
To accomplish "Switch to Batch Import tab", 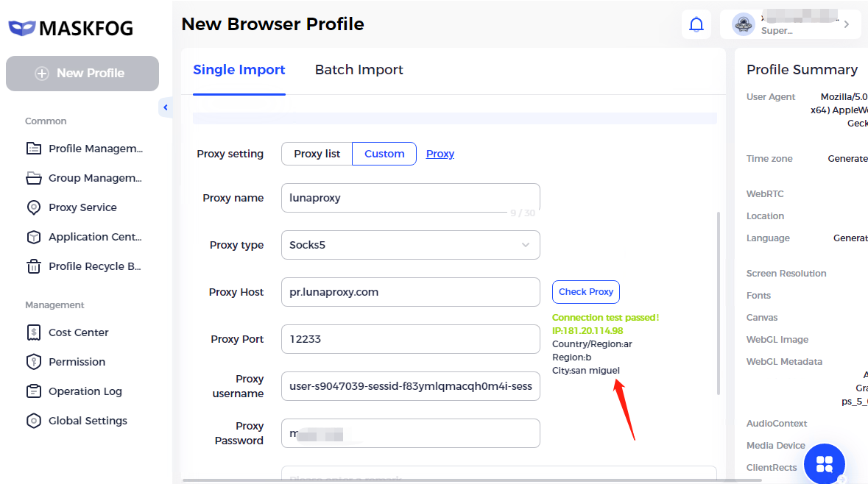I will [x=359, y=70].
